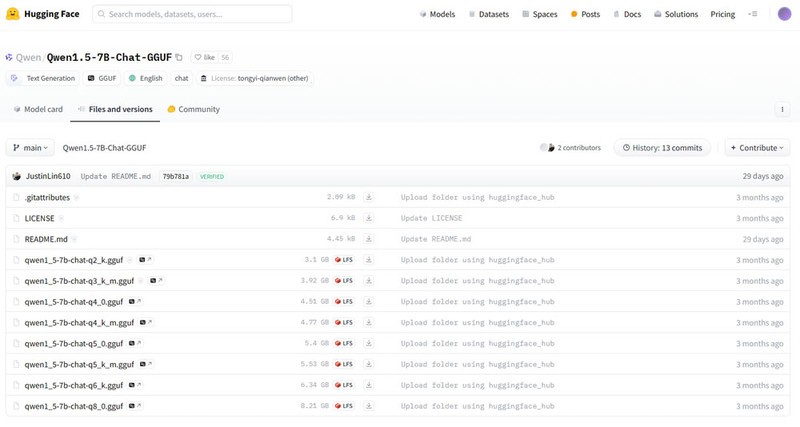Download the README.md file
The width and height of the screenshot is (800, 427).
click(368, 239)
